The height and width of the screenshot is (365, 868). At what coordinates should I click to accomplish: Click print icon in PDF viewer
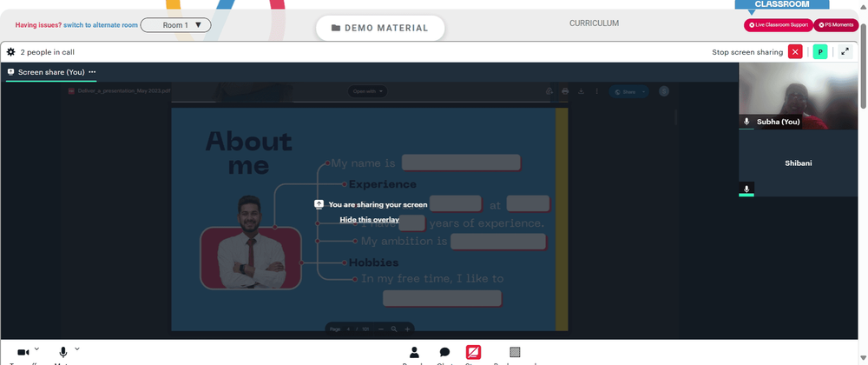(565, 91)
